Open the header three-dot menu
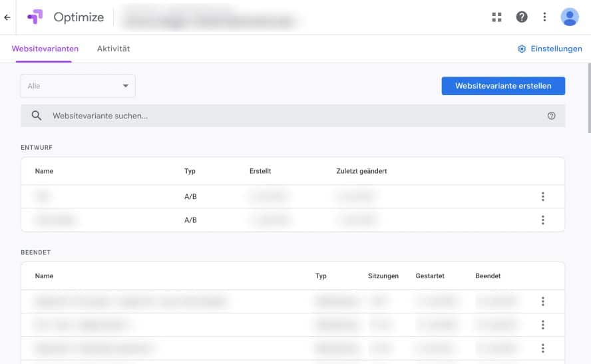The image size is (591, 364). point(544,17)
